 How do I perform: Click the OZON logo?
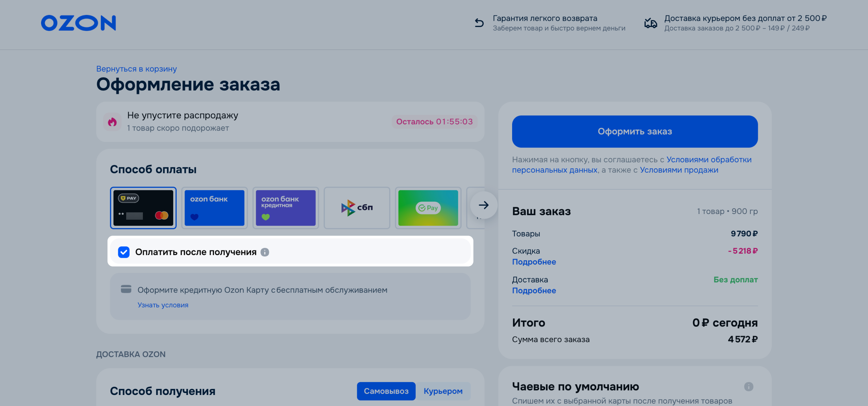pos(78,23)
